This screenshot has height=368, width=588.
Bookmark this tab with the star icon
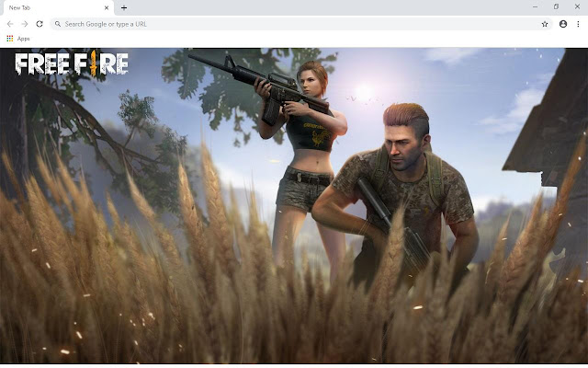pos(545,24)
